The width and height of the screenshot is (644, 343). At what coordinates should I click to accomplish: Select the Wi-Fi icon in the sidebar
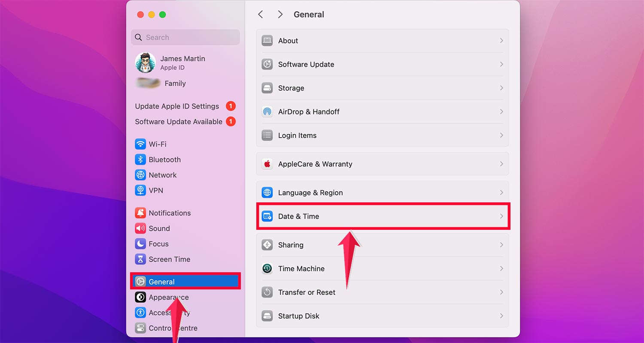[141, 144]
